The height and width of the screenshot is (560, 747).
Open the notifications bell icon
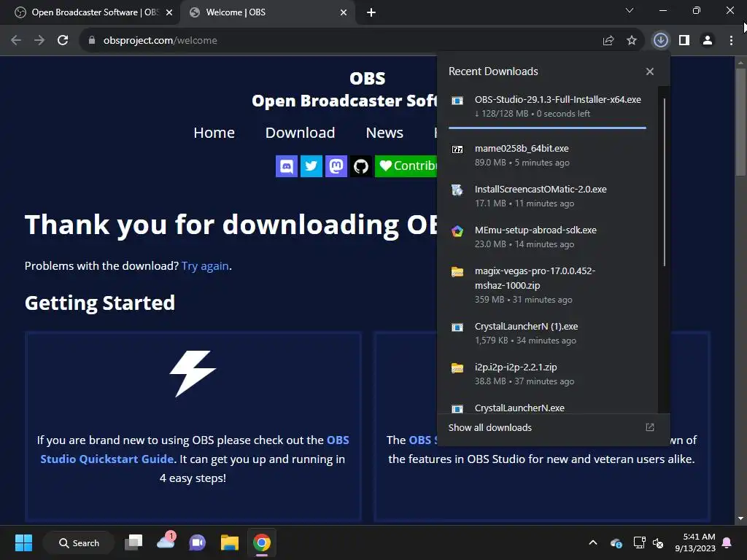[727, 542]
